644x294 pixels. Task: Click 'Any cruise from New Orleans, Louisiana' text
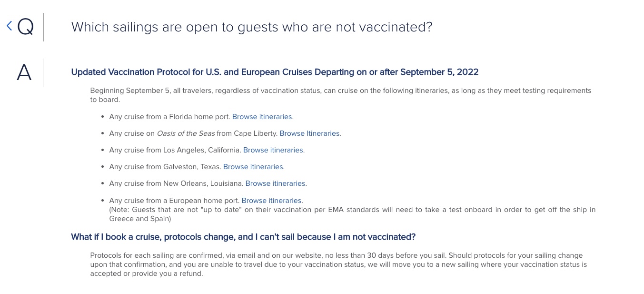(x=177, y=183)
